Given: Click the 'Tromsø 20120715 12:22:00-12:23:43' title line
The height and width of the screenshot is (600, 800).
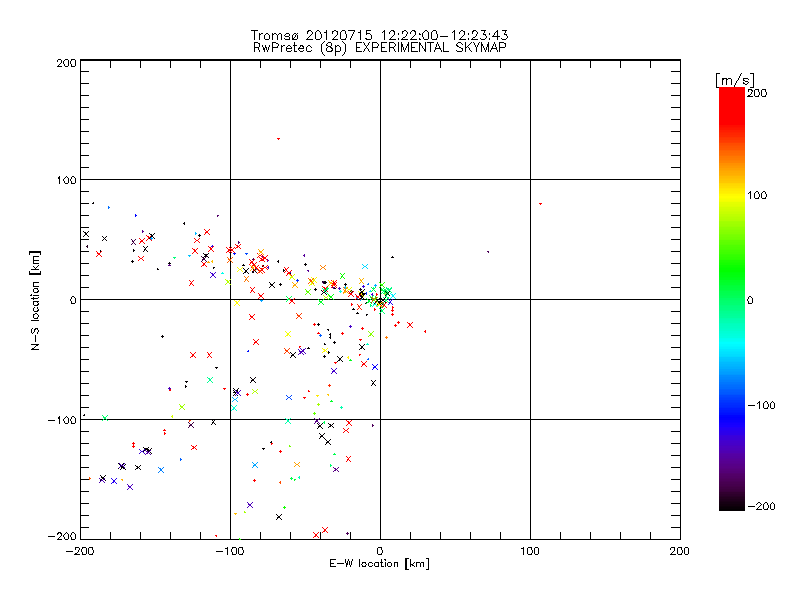Looking at the screenshot, I should point(379,35).
